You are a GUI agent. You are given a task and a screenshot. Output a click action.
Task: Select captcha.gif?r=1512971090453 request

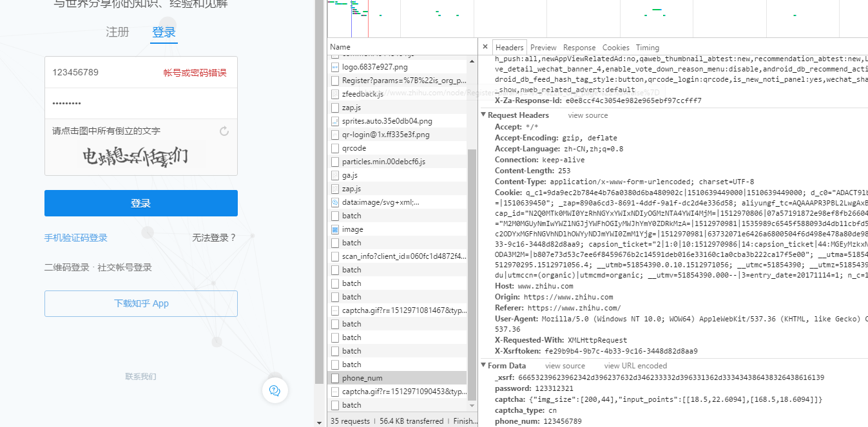point(398,392)
